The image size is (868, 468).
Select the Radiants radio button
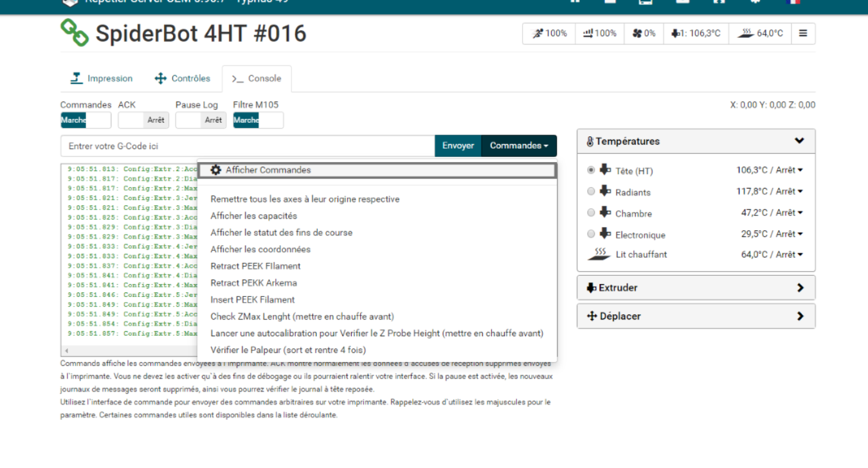(x=591, y=192)
